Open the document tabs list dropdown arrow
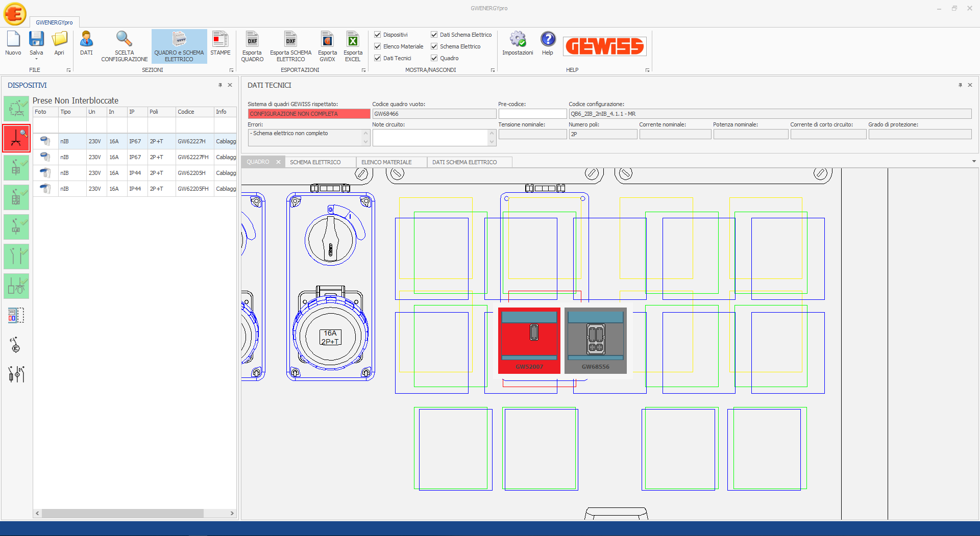 click(974, 161)
